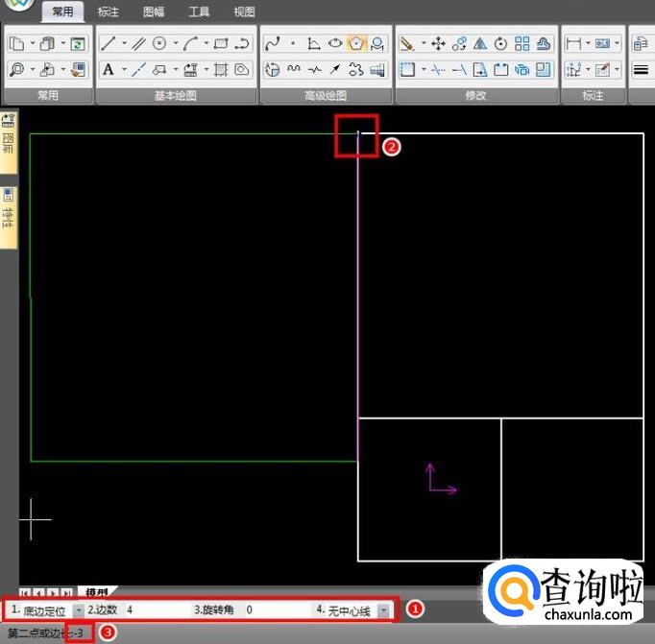Click the Ellipse tool icon
The height and width of the screenshot is (644, 655).
pyautogui.click(x=335, y=43)
